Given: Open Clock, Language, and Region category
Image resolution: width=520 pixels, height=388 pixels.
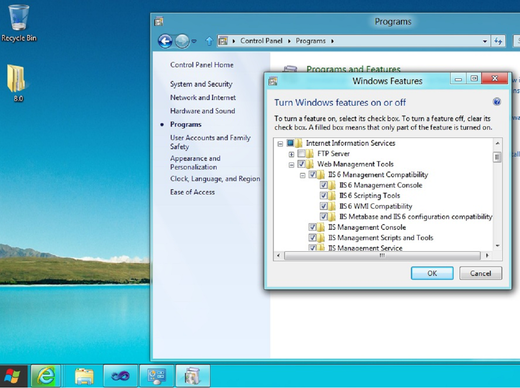Looking at the screenshot, I should click(215, 179).
